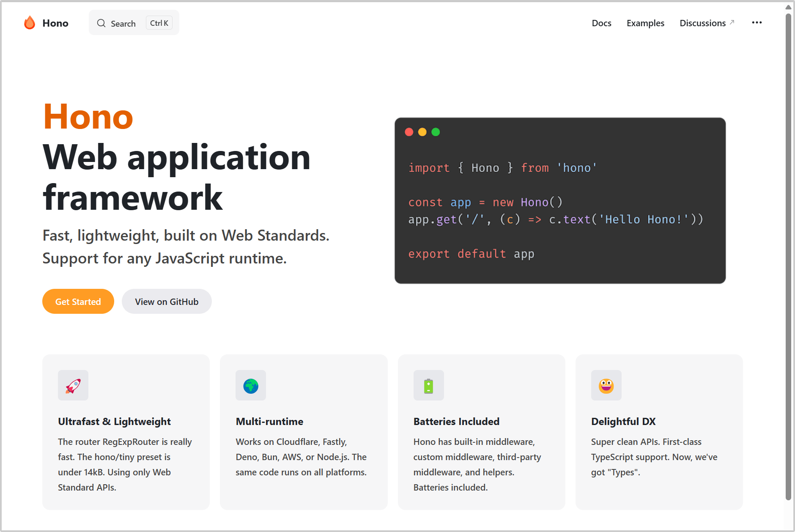Open the Search box
The height and width of the screenshot is (532, 795).
point(134,23)
